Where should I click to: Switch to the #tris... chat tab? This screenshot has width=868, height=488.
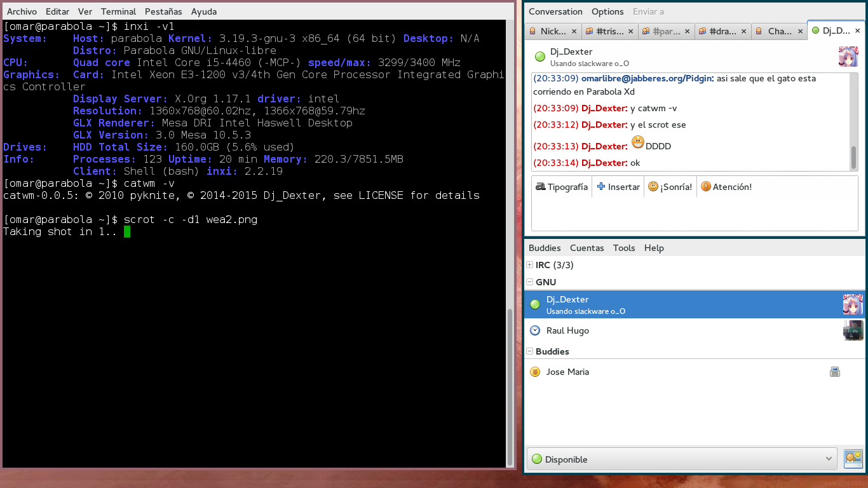point(609,31)
